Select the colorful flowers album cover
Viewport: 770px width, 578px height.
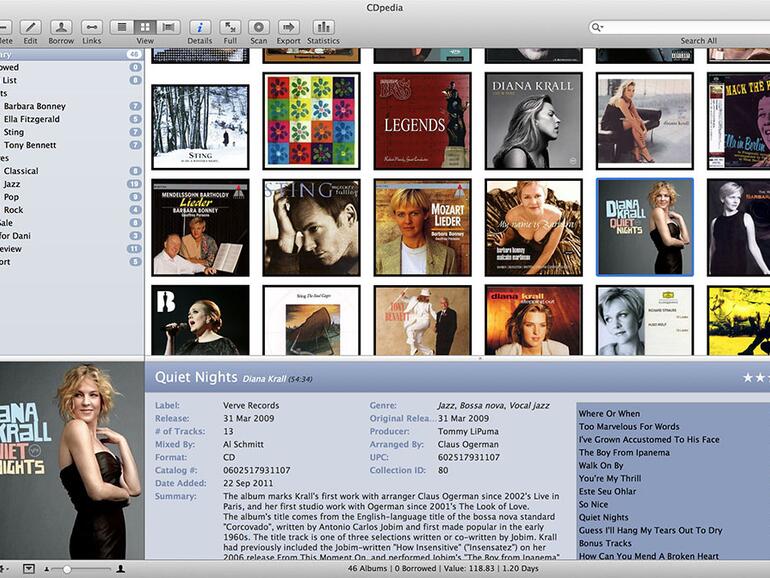pyautogui.click(x=311, y=121)
